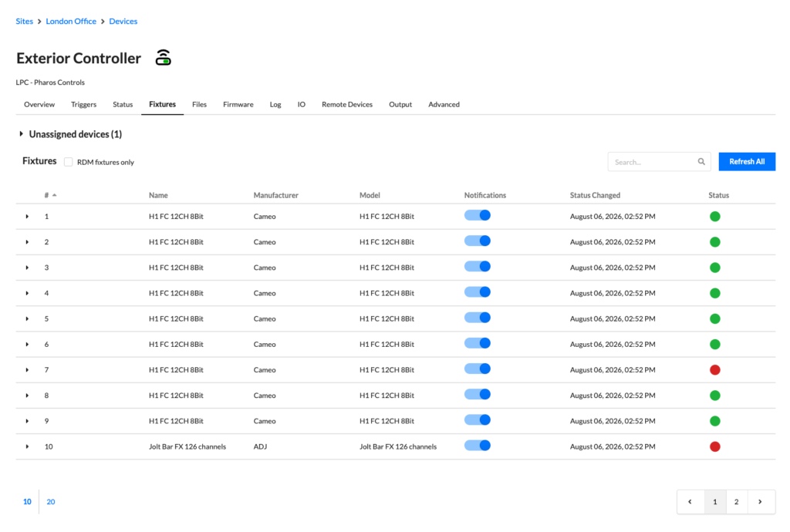Click the green status dot for fixture 9
This screenshot has width=790, height=532.
pos(714,421)
